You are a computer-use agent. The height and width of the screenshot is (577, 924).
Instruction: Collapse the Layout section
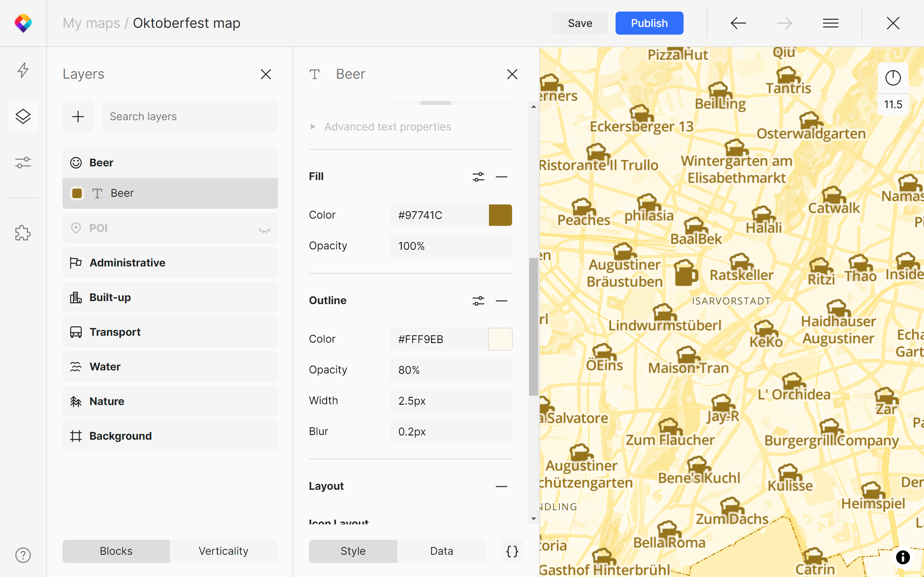[501, 486]
